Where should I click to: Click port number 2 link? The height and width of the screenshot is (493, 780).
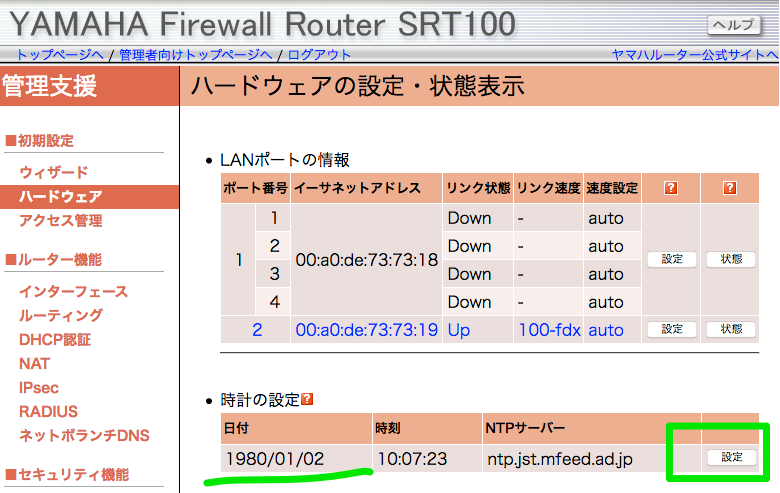point(257,330)
